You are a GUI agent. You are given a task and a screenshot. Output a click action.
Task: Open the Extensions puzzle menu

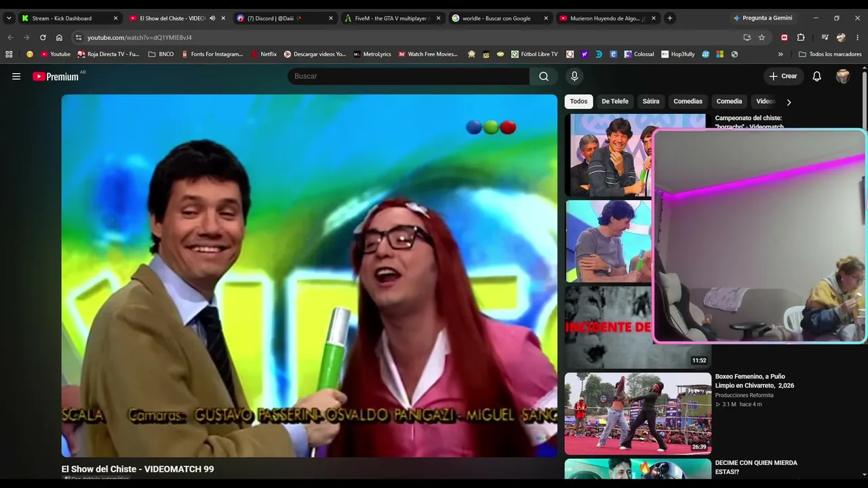click(801, 37)
